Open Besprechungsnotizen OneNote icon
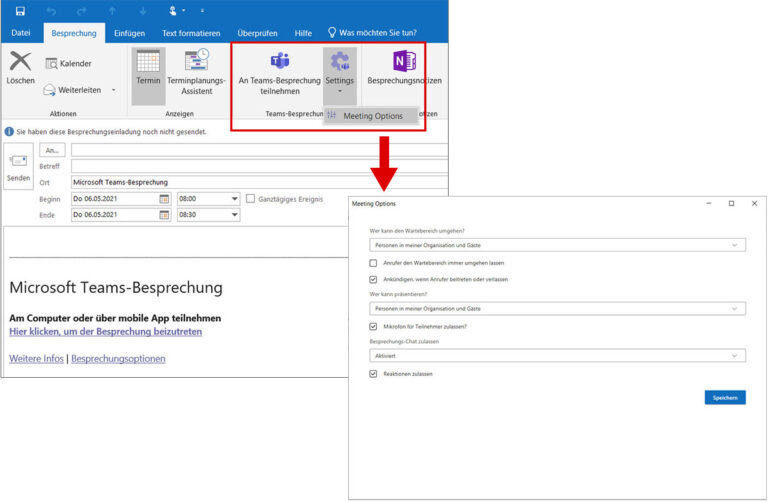Screen dimensions: 768x502 405,61
